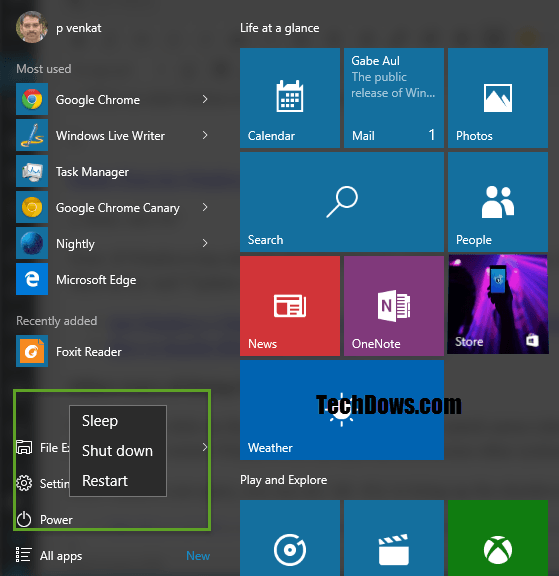This screenshot has width=559, height=576.
Task: Click the p venkat user name
Action: click(79, 28)
